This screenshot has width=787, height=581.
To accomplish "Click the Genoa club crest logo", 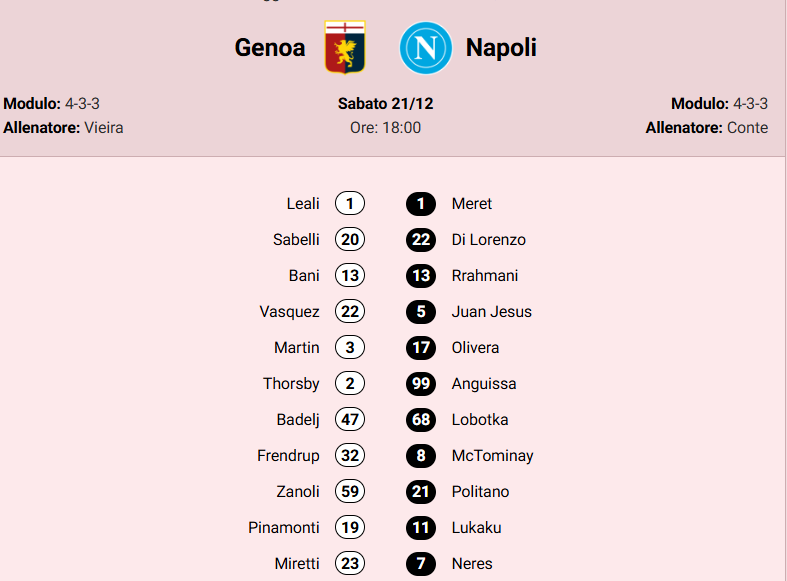I will pyautogui.click(x=345, y=47).
